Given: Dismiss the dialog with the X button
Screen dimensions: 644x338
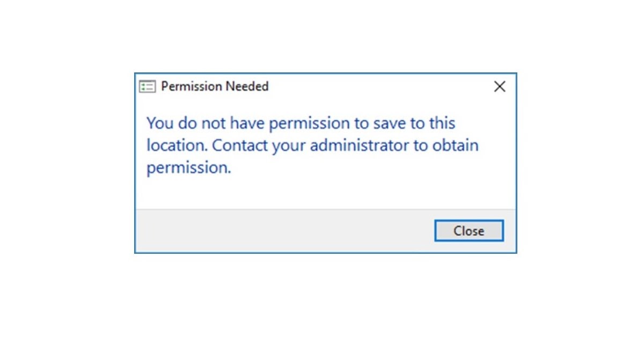Looking at the screenshot, I should coord(500,86).
